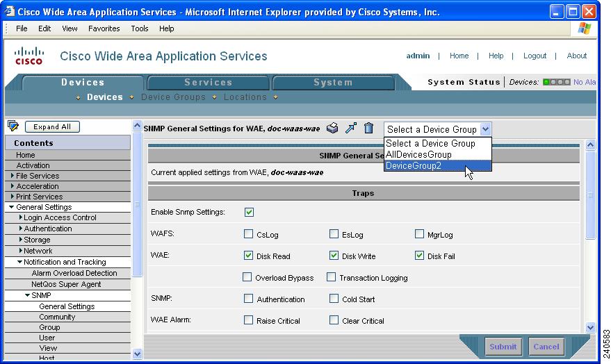The height and width of the screenshot is (364, 611).
Task: Check the Clear Critical checkbox
Action: point(334,320)
